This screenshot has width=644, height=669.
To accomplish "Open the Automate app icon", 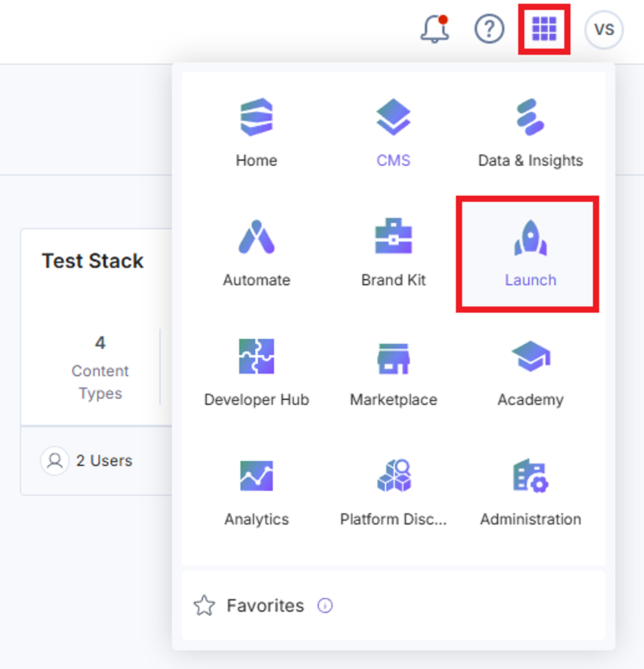I will (x=256, y=237).
